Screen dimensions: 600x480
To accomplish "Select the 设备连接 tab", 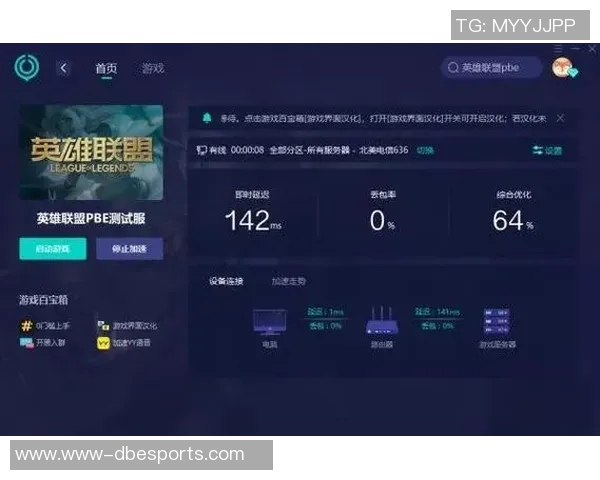I will pyautogui.click(x=226, y=281).
